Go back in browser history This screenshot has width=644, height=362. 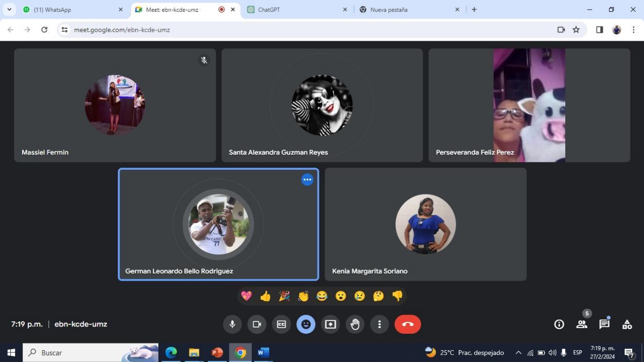pos(10,30)
